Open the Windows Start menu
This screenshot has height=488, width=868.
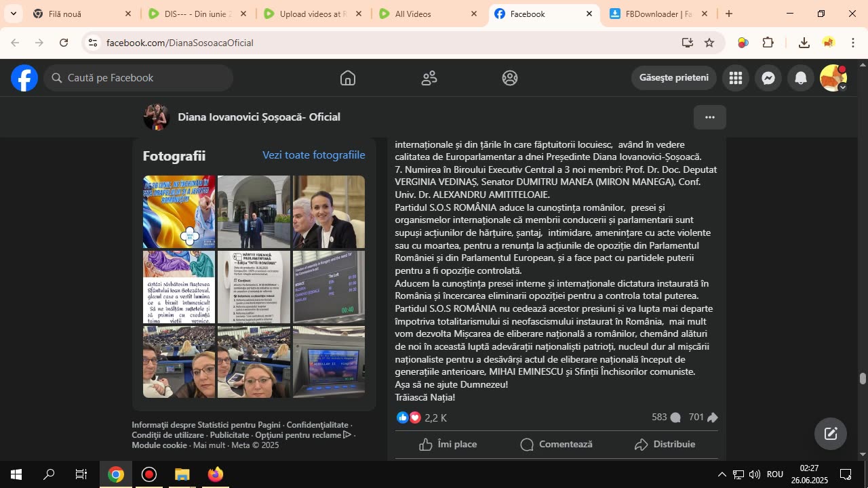16,474
